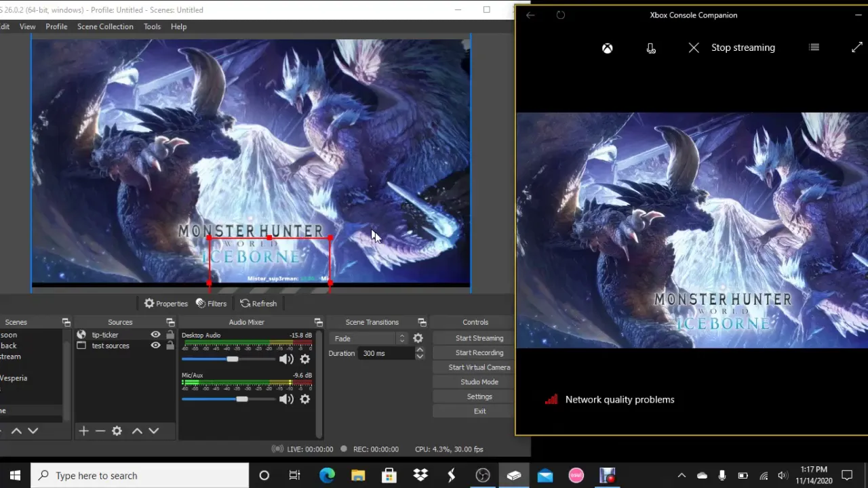The height and width of the screenshot is (488, 868).
Task: Open the Filters dialog
Action: [x=211, y=304]
